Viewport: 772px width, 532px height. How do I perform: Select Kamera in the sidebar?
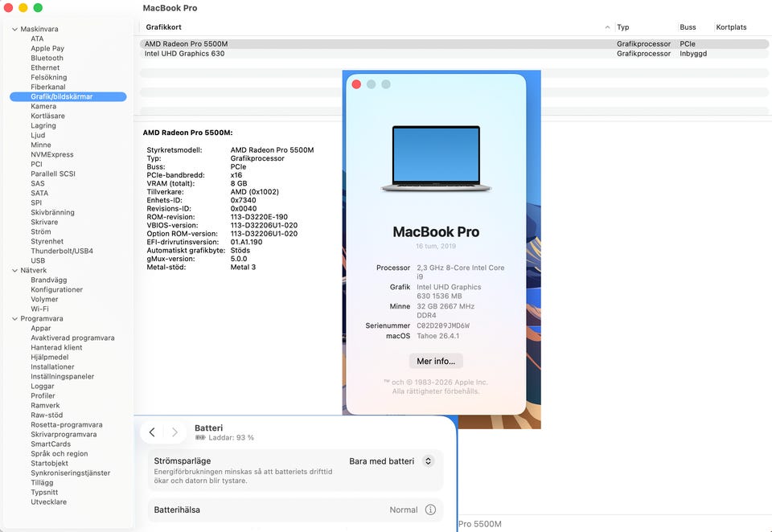tap(43, 106)
